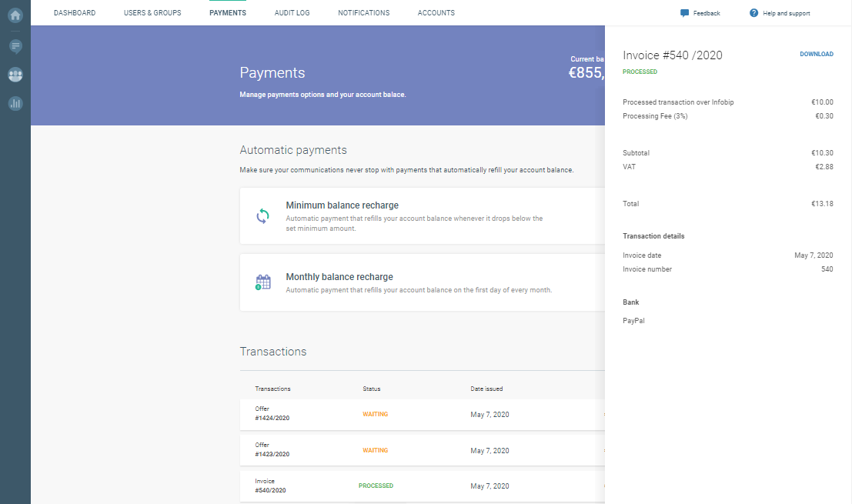
Task: Open the people group sidebar icon
Action: [15, 75]
